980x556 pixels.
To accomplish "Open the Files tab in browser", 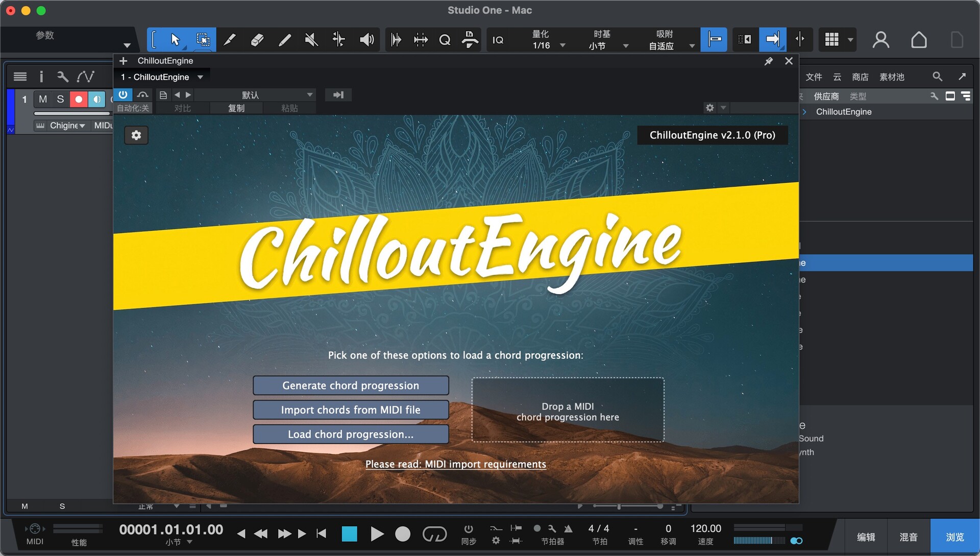I will click(x=814, y=77).
